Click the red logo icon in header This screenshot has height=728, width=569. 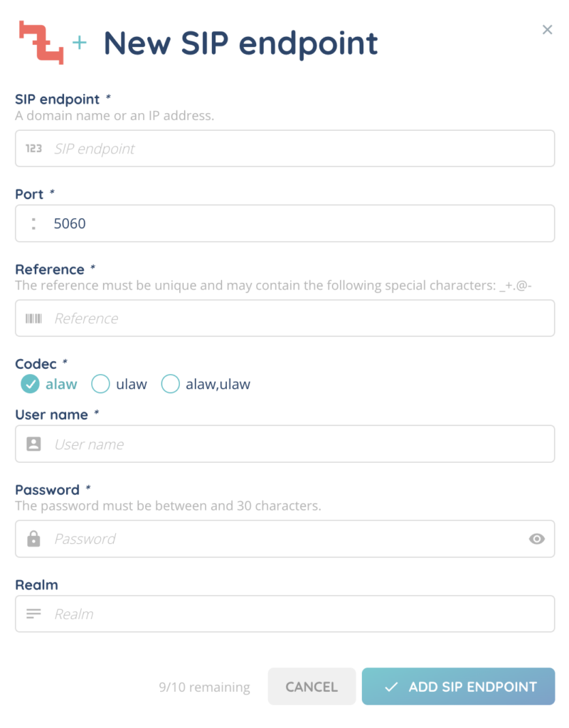(x=41, y=43)
